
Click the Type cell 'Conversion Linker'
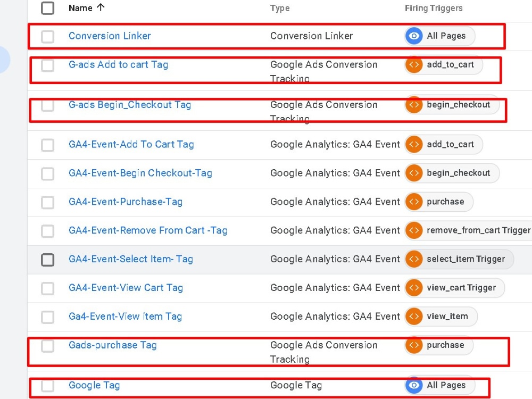coord(311,36)
